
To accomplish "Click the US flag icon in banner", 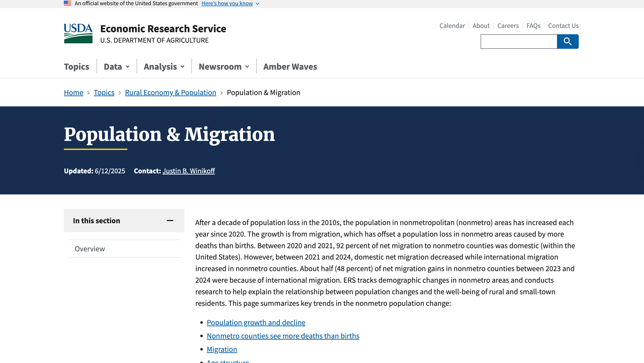I will 68,3.
